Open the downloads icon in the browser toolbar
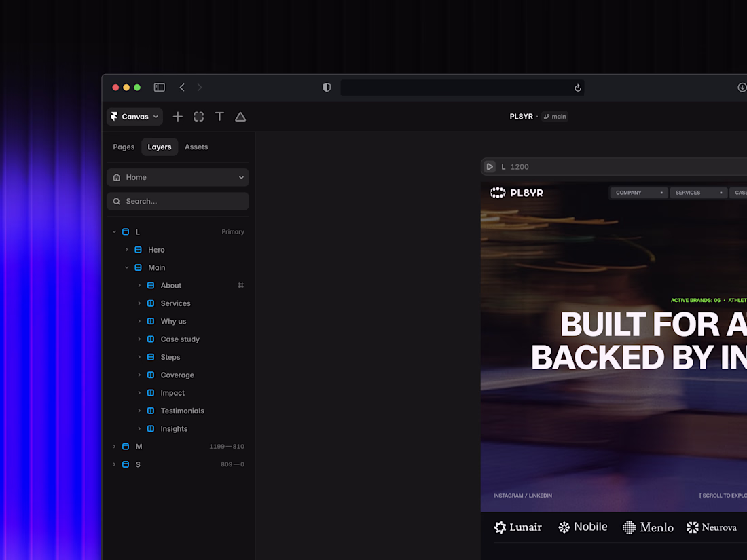Image resolution: width=747 pixels, height=560 pixels. [x=742, y=87]
